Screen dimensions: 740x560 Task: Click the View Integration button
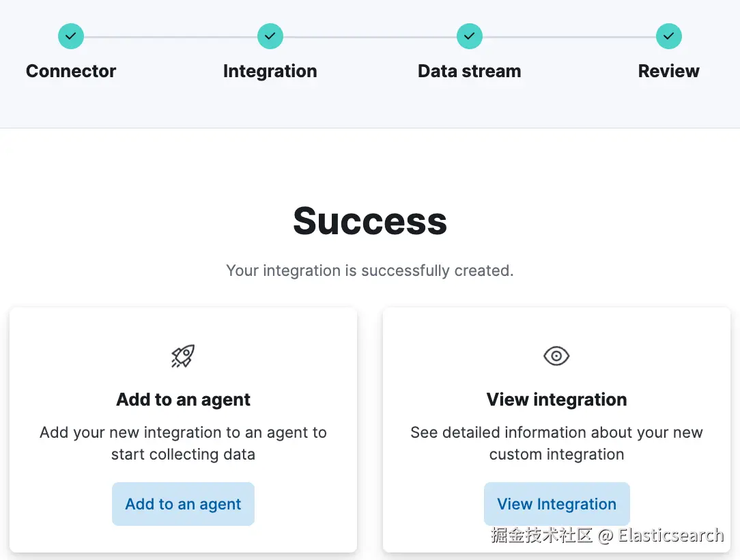[x=557, y=504]
